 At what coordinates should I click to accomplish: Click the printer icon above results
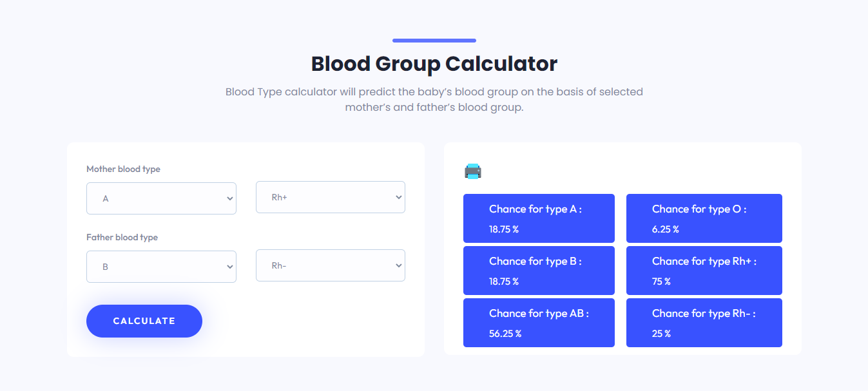[x=473, y=171]
